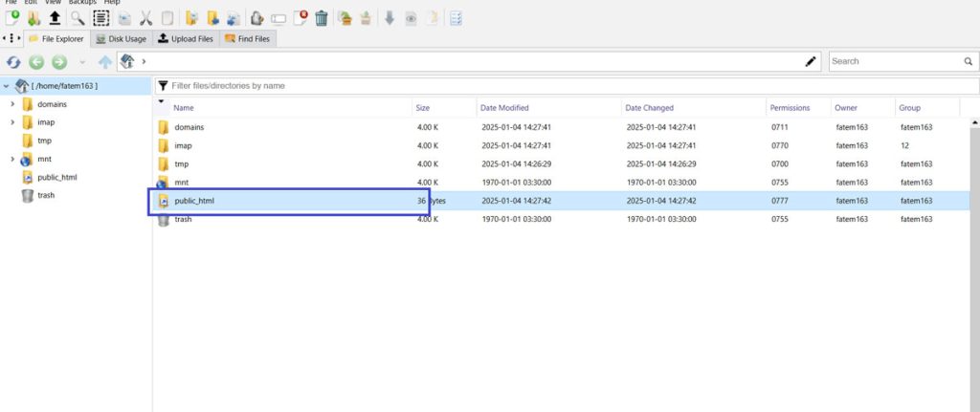980x412 pixels.
Task: Click the Copy toolbar icon
Action: point(124,19)
